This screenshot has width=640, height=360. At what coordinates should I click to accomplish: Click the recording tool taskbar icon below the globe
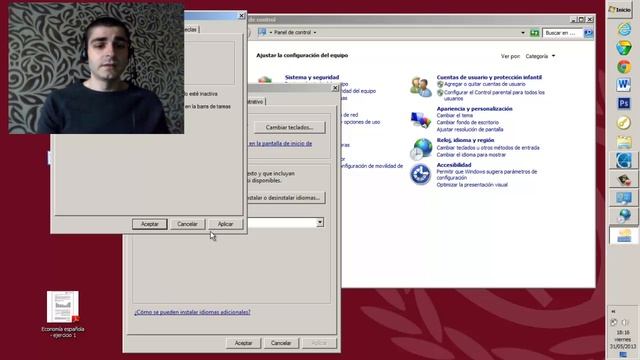(624, 180)
